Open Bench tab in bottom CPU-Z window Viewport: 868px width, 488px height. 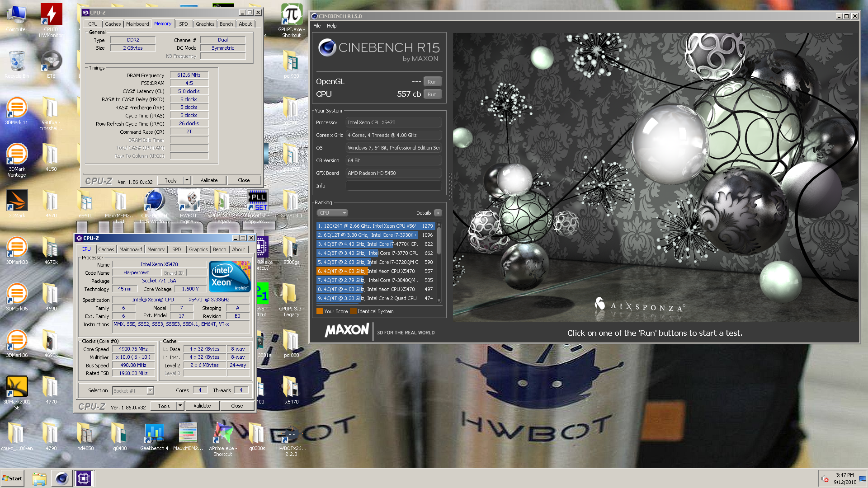pyautogui.click(x=219, y=249)
